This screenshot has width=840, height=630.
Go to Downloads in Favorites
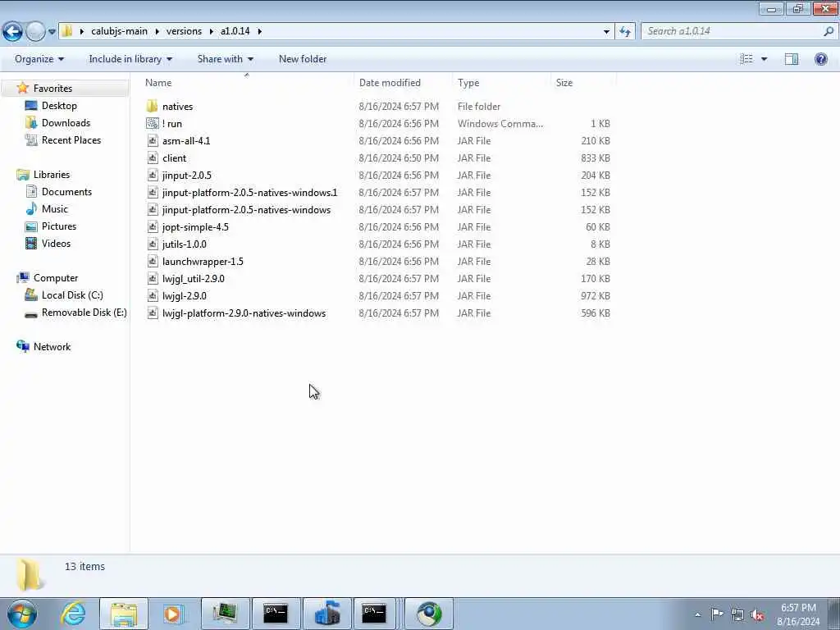point(66,123)
